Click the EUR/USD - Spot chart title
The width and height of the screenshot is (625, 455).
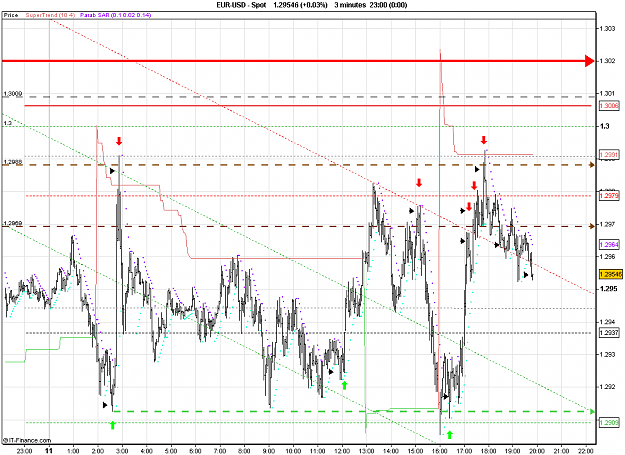241,5
